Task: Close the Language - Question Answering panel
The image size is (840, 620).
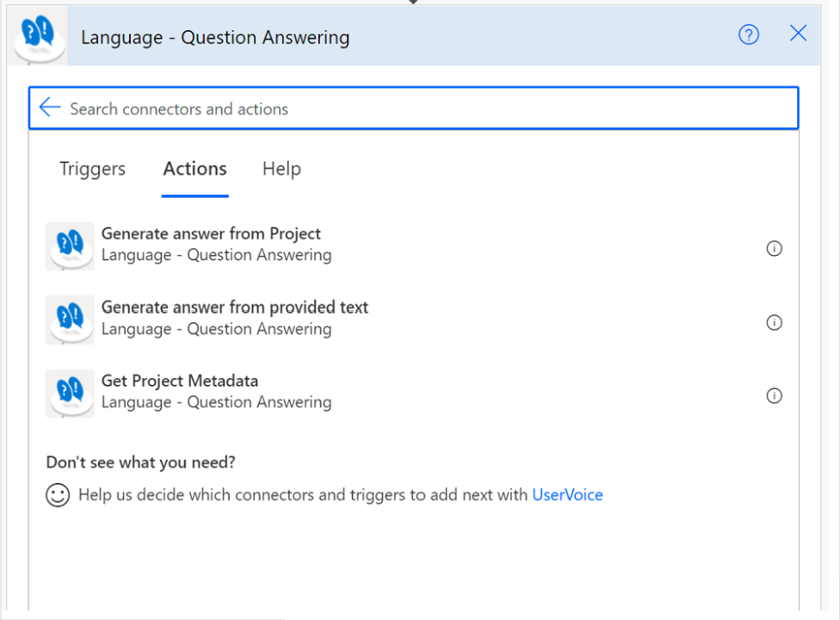Action: 798,34
